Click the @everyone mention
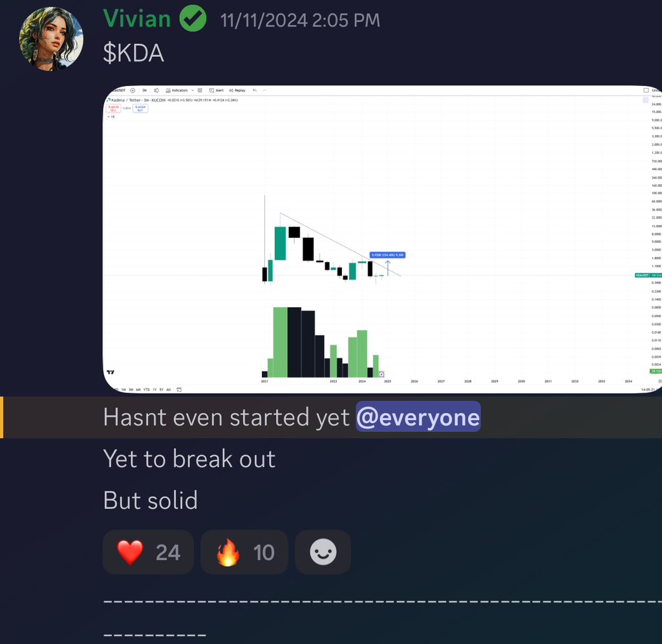 418,417
